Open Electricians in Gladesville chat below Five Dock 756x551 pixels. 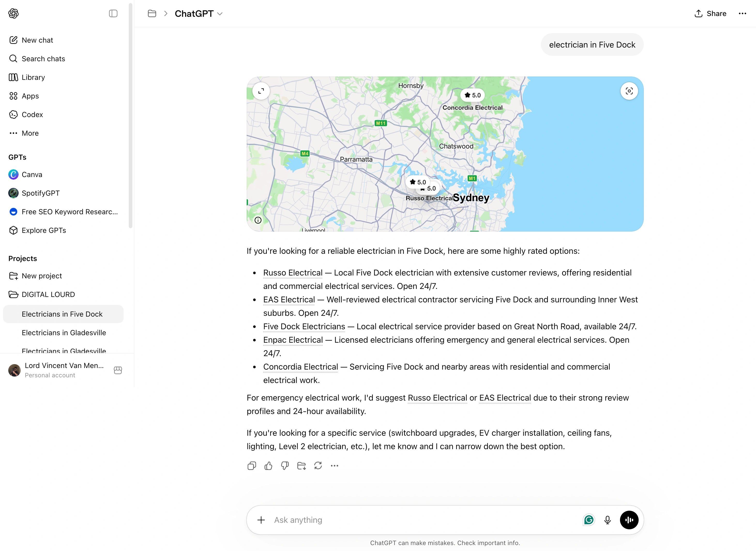(x=63, y=333)
